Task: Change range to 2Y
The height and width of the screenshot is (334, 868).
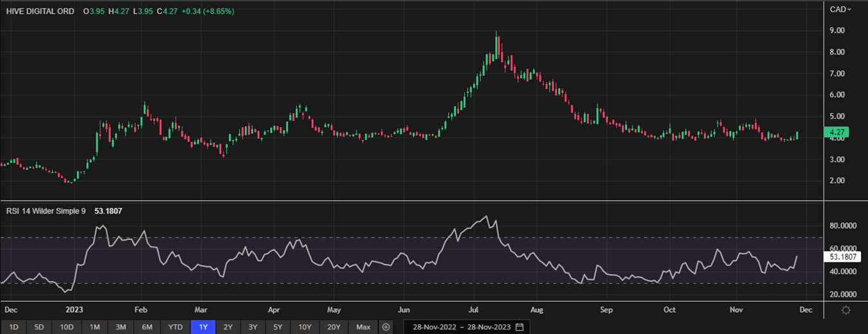Action: (x=228, y=327)
